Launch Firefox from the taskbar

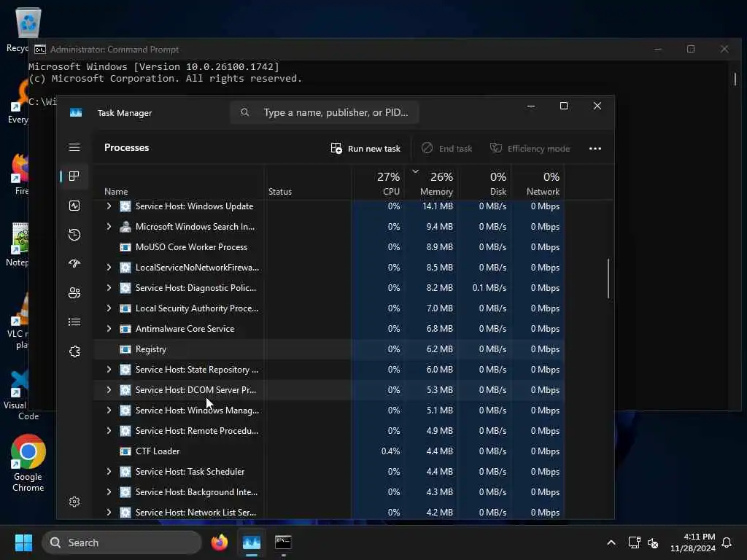(219, 542)
